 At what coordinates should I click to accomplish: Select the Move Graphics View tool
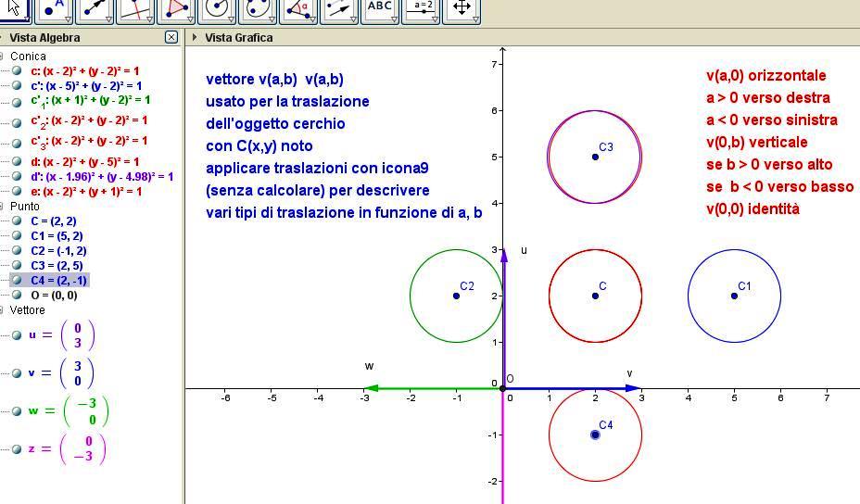pyautogui.click(x=461, y=10)
